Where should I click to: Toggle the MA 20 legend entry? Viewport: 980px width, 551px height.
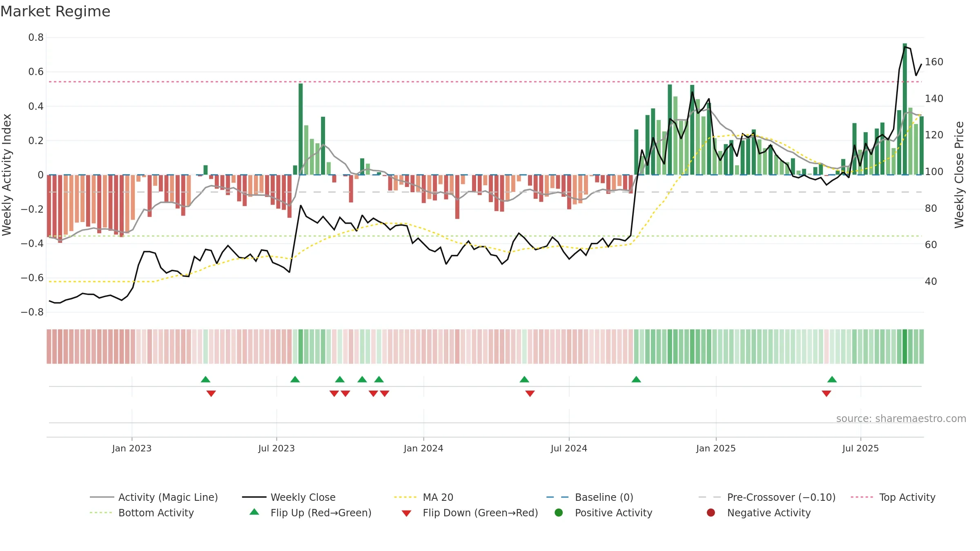pyautogui.click(x=423, y=497)
